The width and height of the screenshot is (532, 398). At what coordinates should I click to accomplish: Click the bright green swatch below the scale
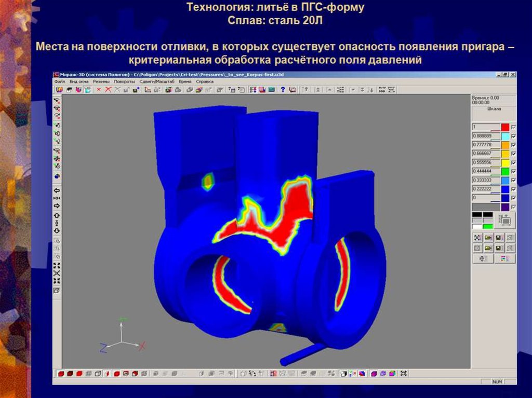click(x=488, y=226)
